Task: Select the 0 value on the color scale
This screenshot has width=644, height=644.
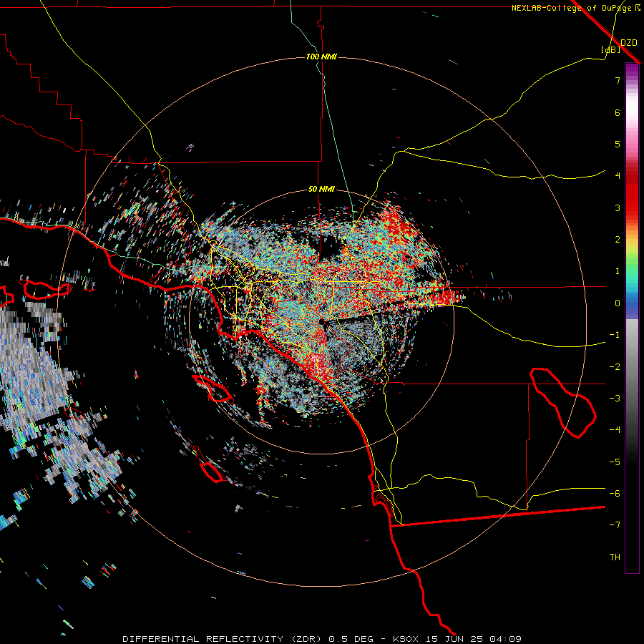Action: coord(618,303)
